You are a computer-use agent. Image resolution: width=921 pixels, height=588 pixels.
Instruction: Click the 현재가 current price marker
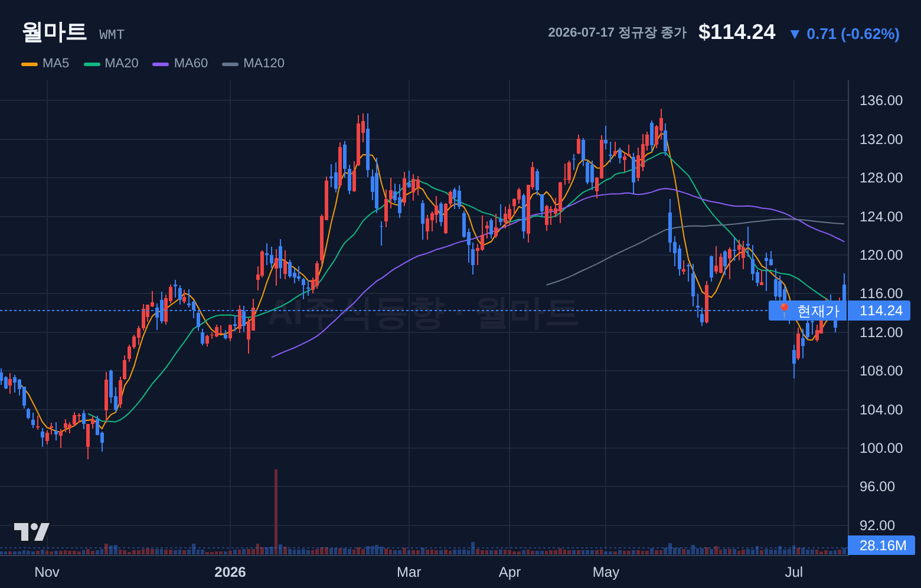[808, 311]
